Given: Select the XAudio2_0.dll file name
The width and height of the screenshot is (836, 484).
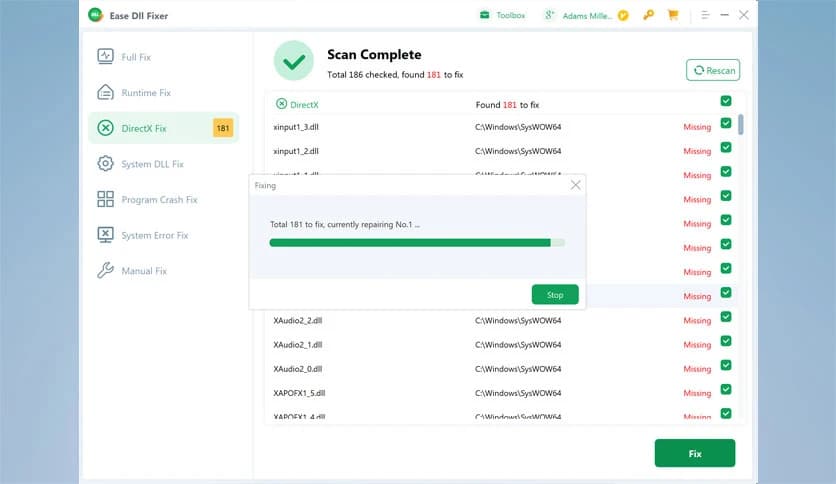Looking at the screenshot, I should 298,369.
